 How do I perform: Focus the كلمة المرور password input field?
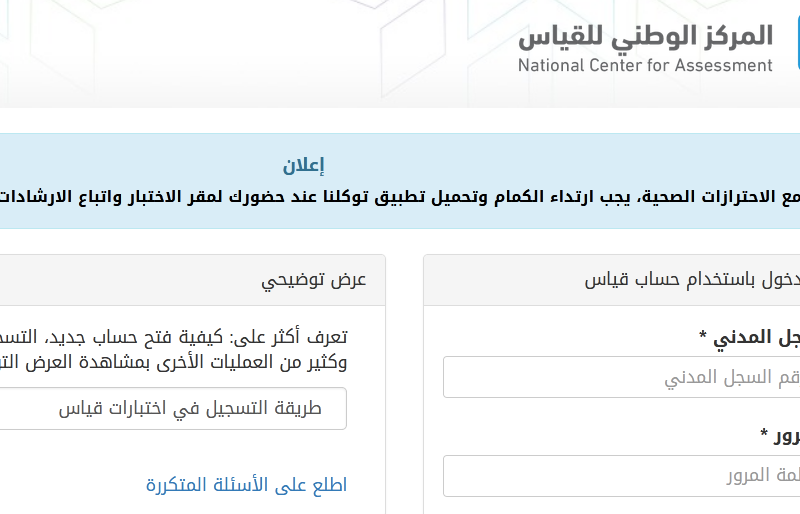(621, 476)
